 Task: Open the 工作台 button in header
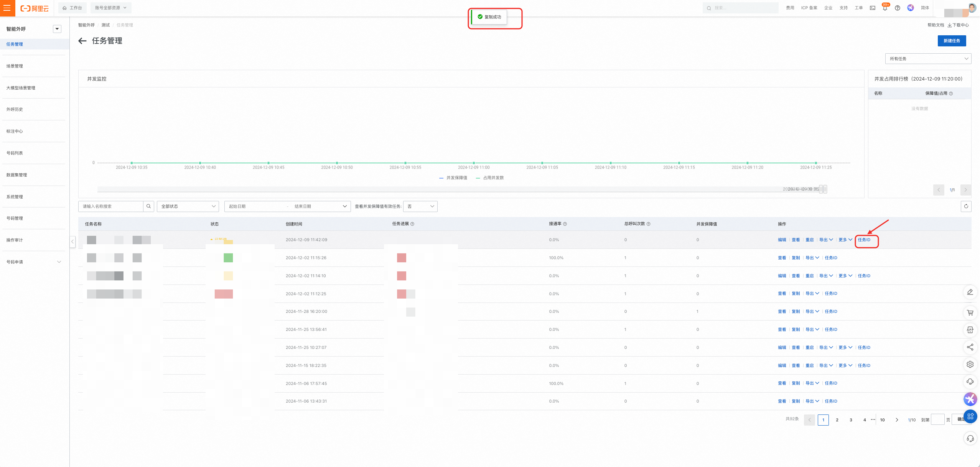(72, 8)
